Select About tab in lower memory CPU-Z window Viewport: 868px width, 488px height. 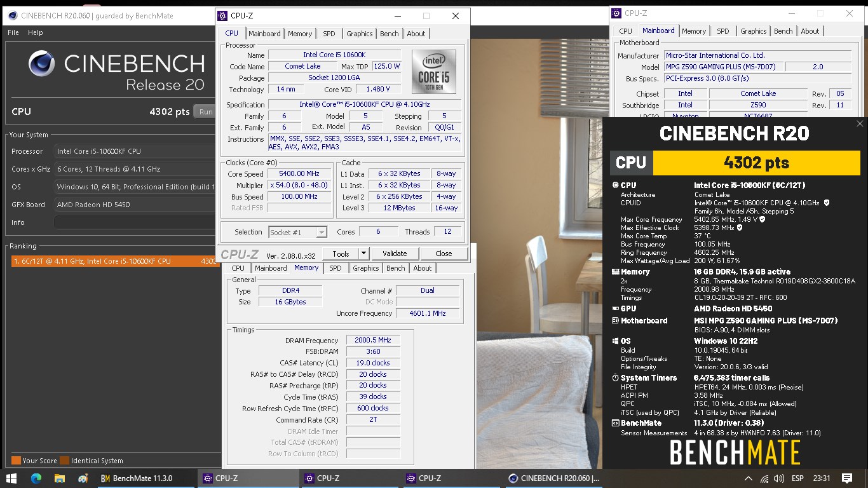coord(423,268)
